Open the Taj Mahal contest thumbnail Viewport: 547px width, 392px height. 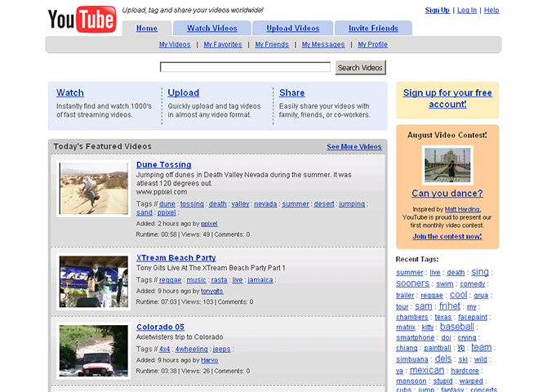pyautogui.click(x=447, y=165)
